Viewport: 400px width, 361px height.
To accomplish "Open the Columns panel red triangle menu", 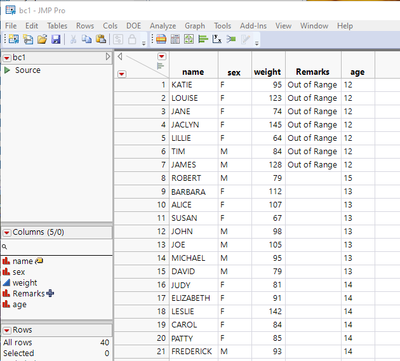I will tap(7, 233).
